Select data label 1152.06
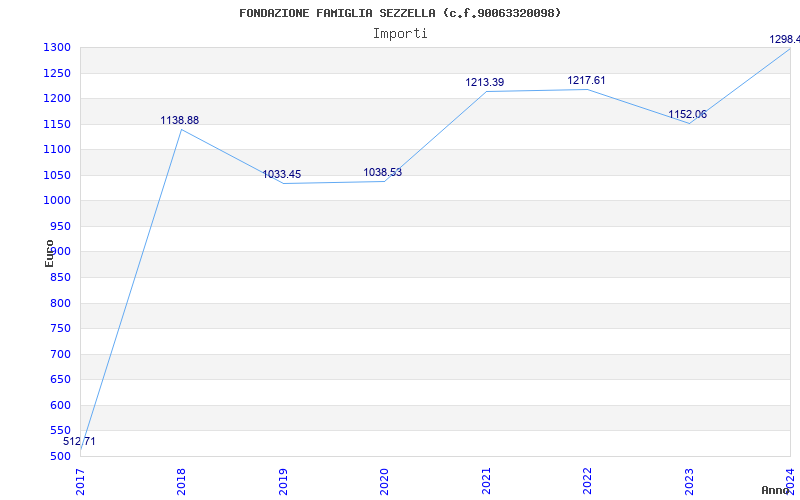 click(688, 114)
